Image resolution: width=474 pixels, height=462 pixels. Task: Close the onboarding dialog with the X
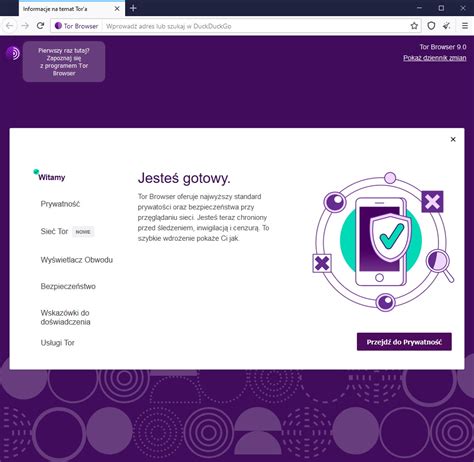click(453, 139)
